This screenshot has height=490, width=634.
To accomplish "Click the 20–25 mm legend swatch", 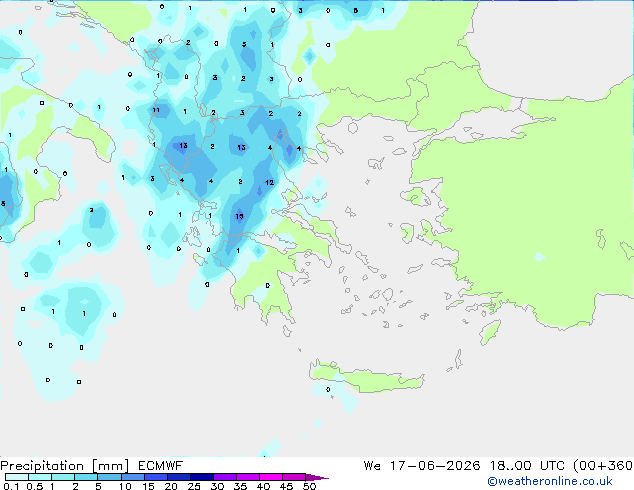I will [179, 477].
